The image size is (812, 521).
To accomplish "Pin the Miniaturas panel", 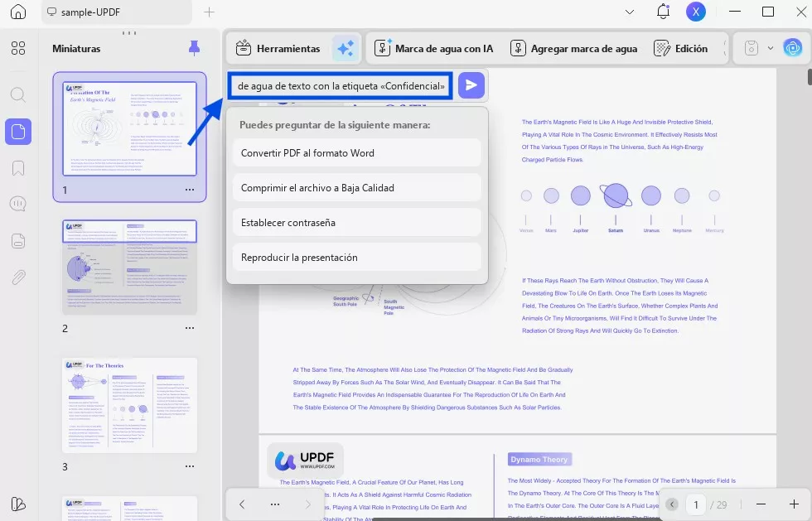I will (194, 48).
